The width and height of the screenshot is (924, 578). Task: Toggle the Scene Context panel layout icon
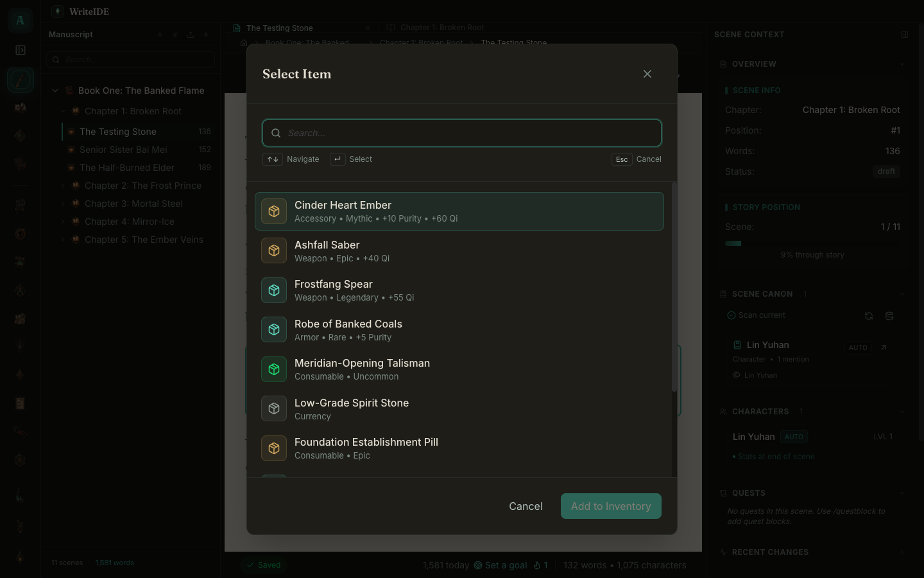[x=905, y=35]
